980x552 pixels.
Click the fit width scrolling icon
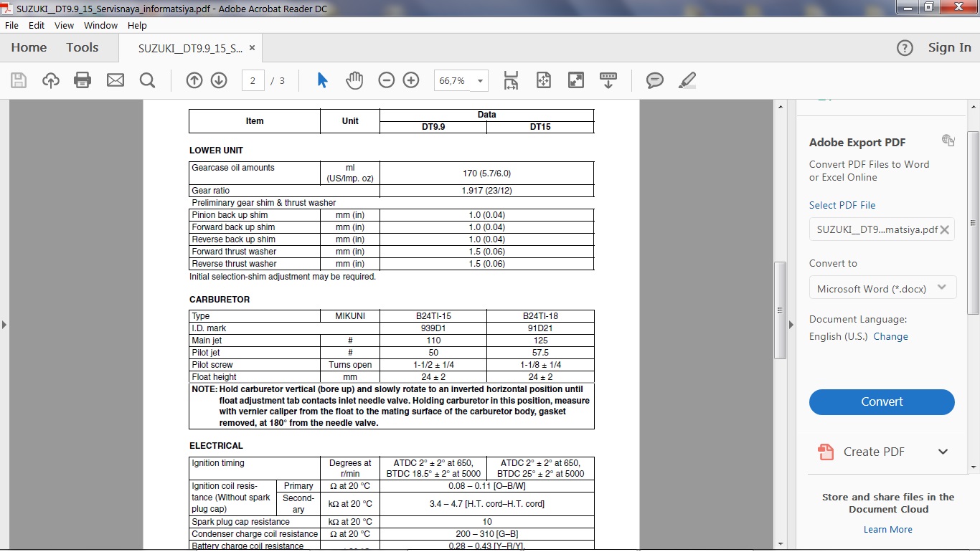click(x=511, y=80)
